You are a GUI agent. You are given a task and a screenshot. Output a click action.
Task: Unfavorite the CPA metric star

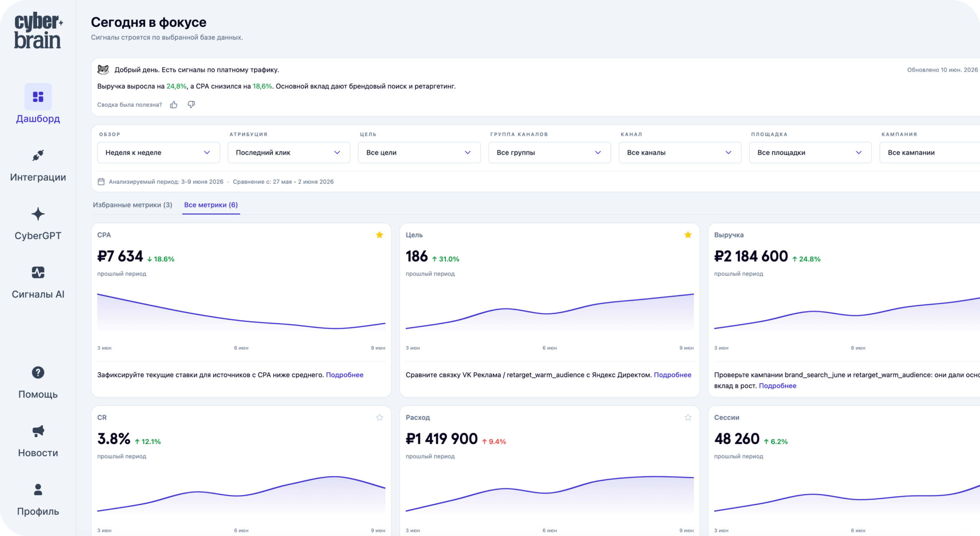[379, 235]
